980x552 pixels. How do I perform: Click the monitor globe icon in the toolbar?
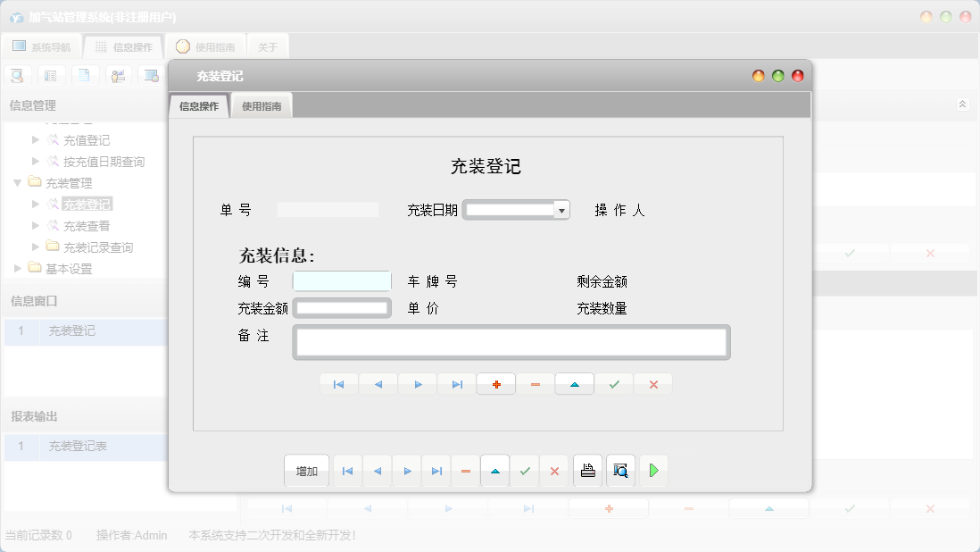153,75
